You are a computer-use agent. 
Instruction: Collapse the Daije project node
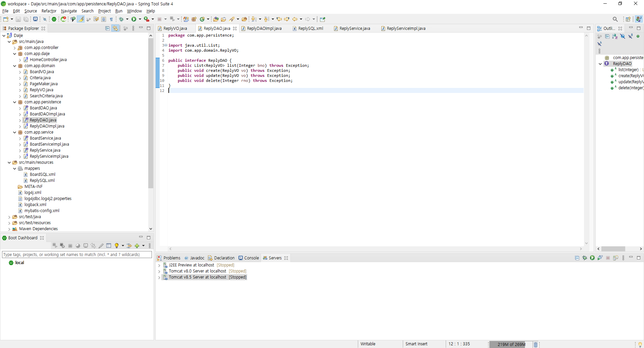pyautogui.click(x=4, y=36)
